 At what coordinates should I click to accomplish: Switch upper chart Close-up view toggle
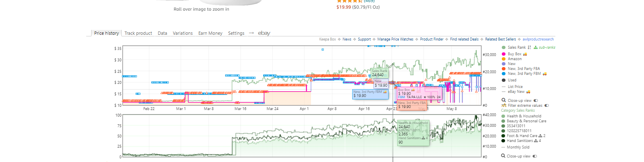tap(536, 100)
